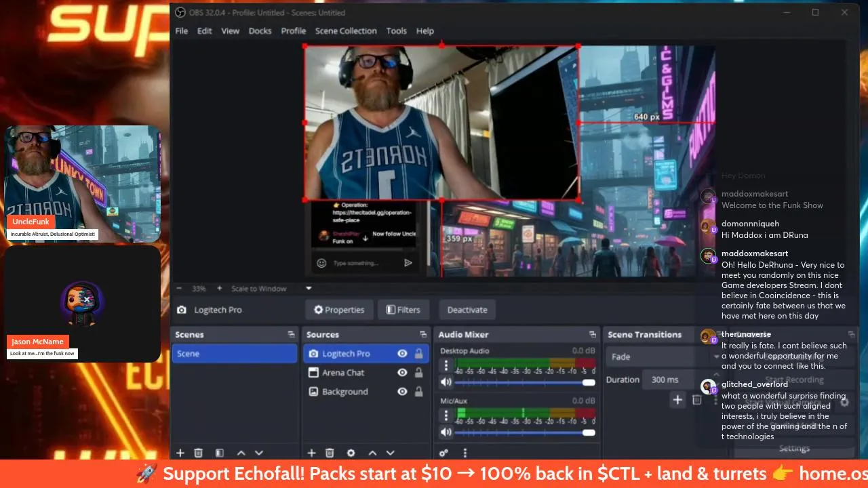Open Audio Mixer bottom three-dot menu
This screenshot has height=488, width=868.
tap(465, 453)
